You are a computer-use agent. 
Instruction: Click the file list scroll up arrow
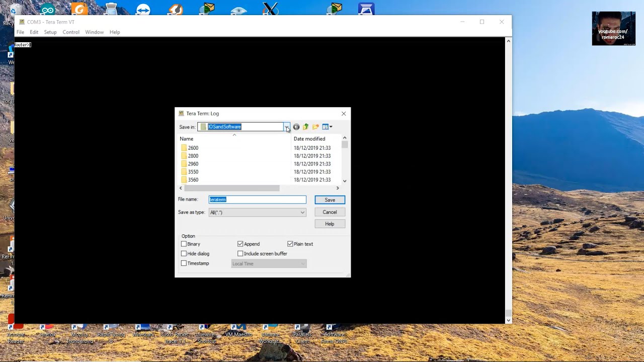click(345, 138)
